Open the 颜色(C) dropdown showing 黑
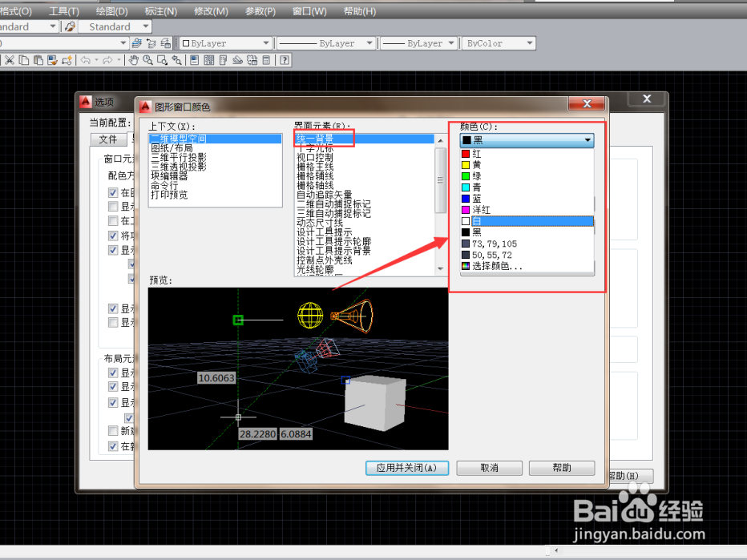747x560 pixels. click(x=588, y=140)
